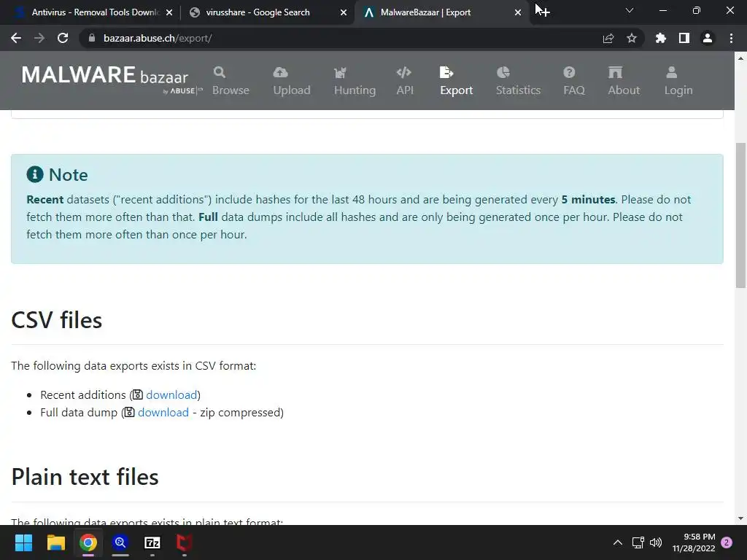Open the magnifier search app in taskbar
Image resolution: width=747 pixels, height=560 pixels.
[120, 542]
